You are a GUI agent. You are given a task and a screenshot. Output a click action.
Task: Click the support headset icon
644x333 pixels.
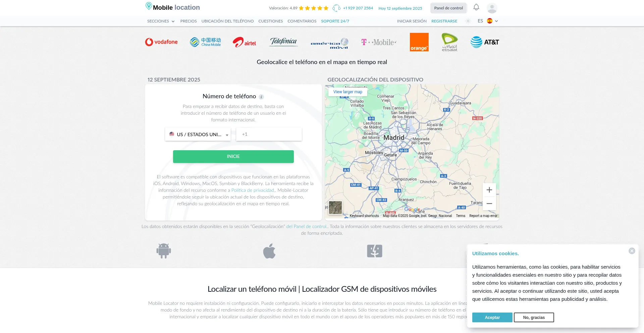pyautogui.click(x=336, y=8)
